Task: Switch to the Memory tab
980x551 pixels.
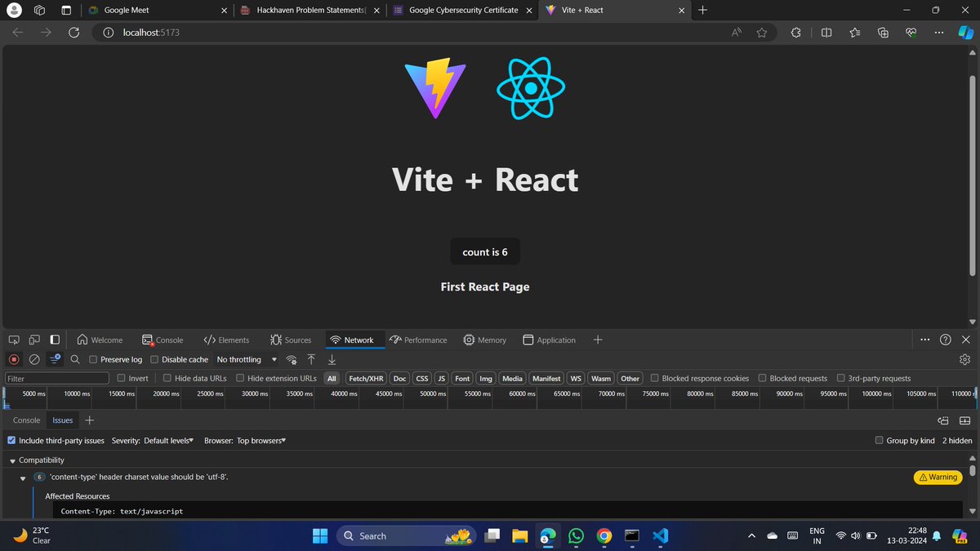Action: 484,340
